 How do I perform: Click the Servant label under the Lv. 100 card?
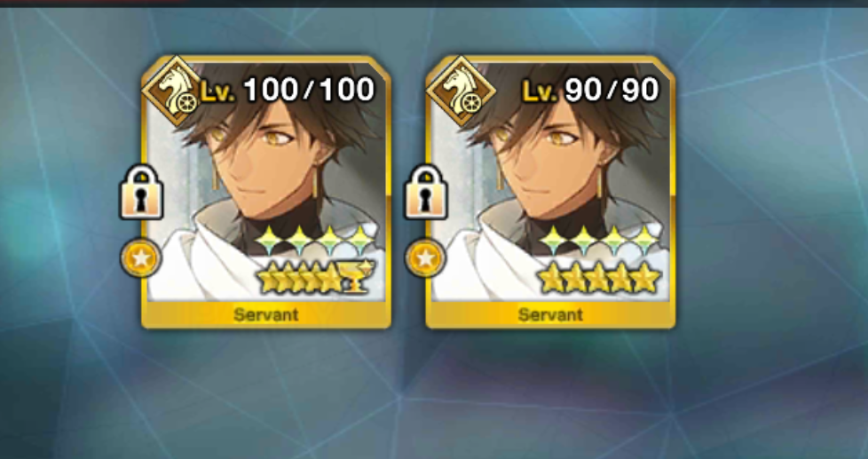point(265,315)
